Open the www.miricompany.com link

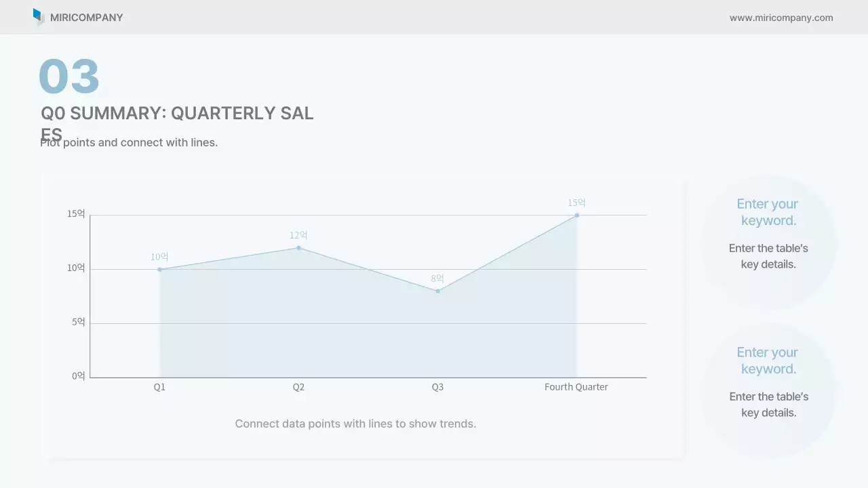(x=781, y=18)
